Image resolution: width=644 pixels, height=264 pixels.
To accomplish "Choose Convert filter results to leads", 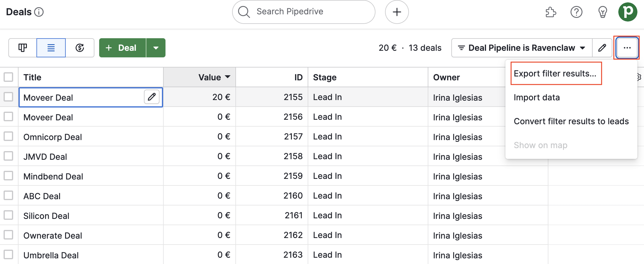I will [x=571, y=121].
